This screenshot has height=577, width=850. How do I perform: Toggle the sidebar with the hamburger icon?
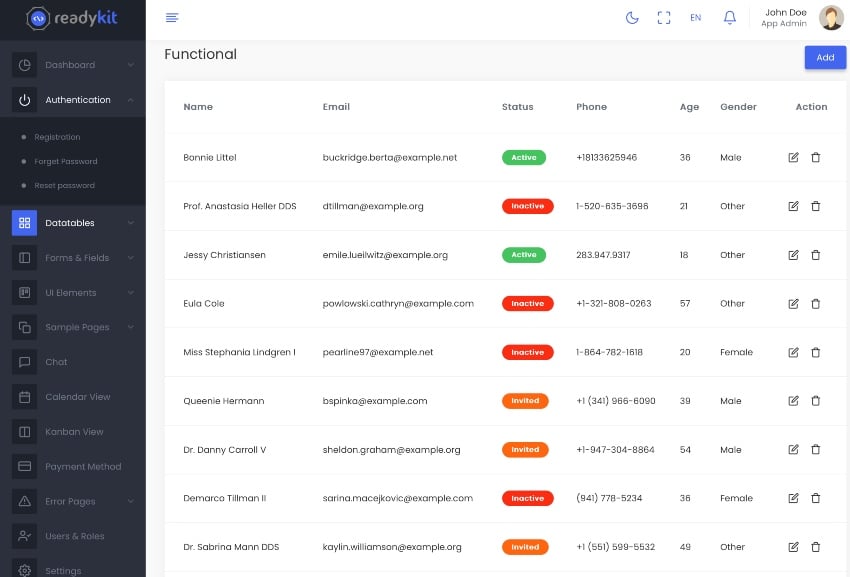coord(171,17)
